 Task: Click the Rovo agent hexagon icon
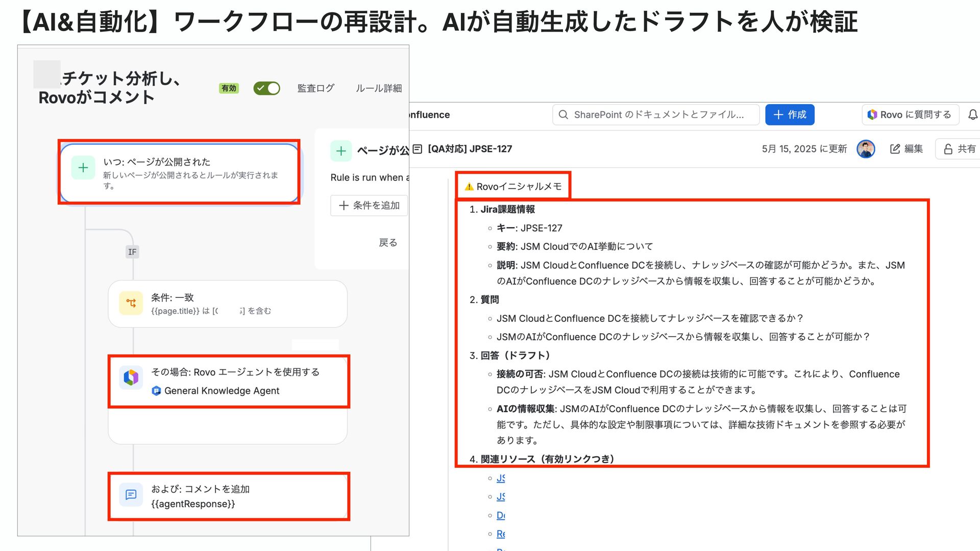coord(131,378)
